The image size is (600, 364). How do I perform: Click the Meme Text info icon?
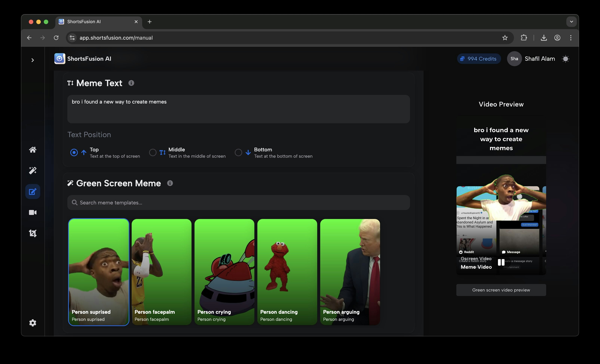click(131, 83)
